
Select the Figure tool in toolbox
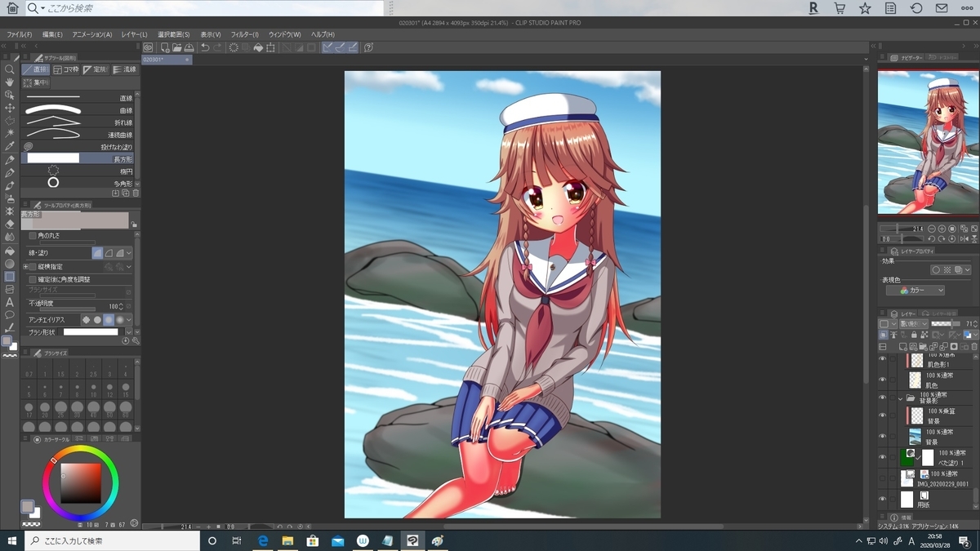click(10, 276)
